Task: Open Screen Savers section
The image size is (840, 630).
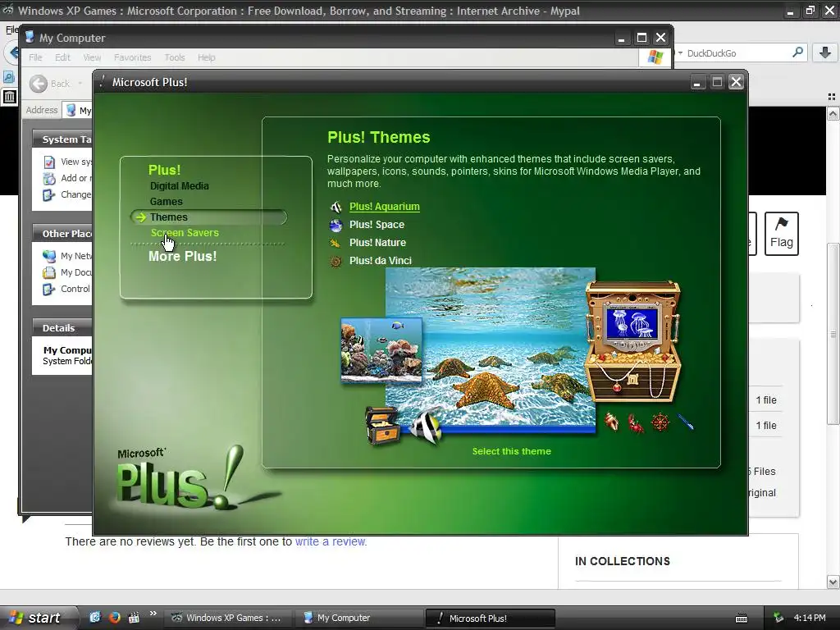Action: (x=185, y=232)
